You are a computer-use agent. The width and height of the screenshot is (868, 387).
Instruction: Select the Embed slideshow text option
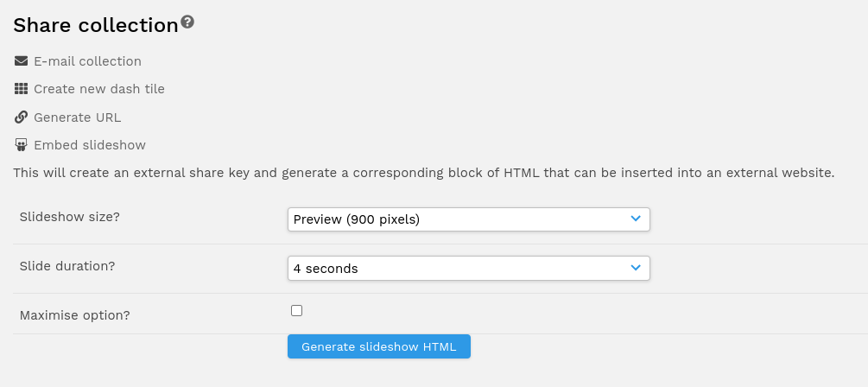click(x=90, y=145)
